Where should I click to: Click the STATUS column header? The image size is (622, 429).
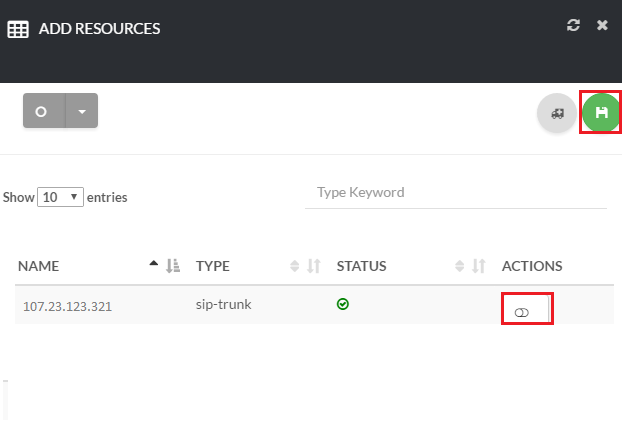click(361, 266)
